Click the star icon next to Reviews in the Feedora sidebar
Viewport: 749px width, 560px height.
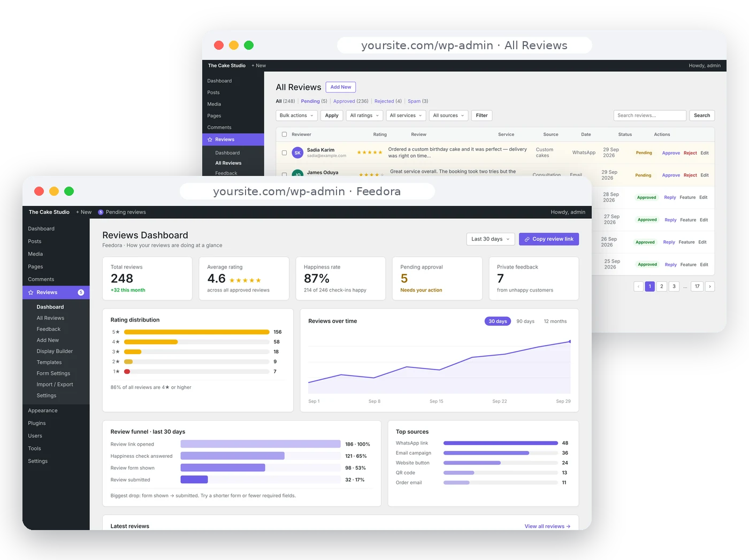tap(31, 293)
